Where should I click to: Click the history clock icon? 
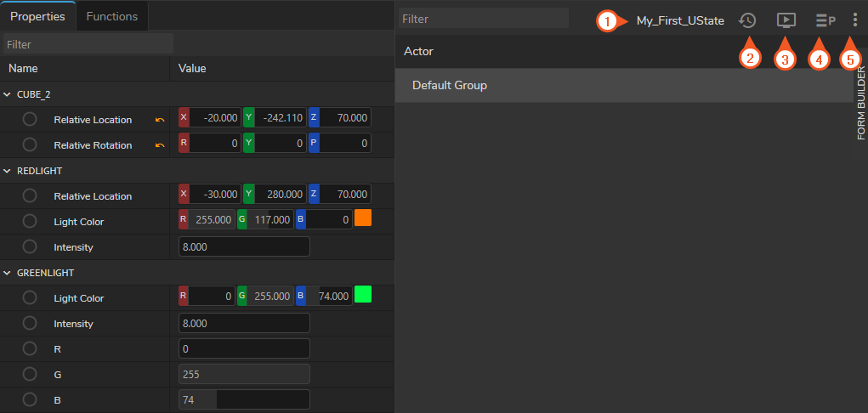pos(747,20)
